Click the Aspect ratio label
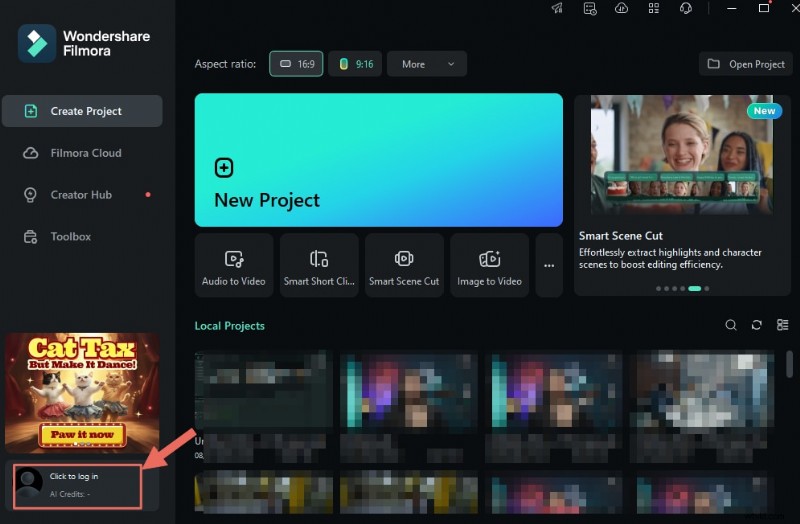Viewport: 800px width, 524px height. [225, 64]
